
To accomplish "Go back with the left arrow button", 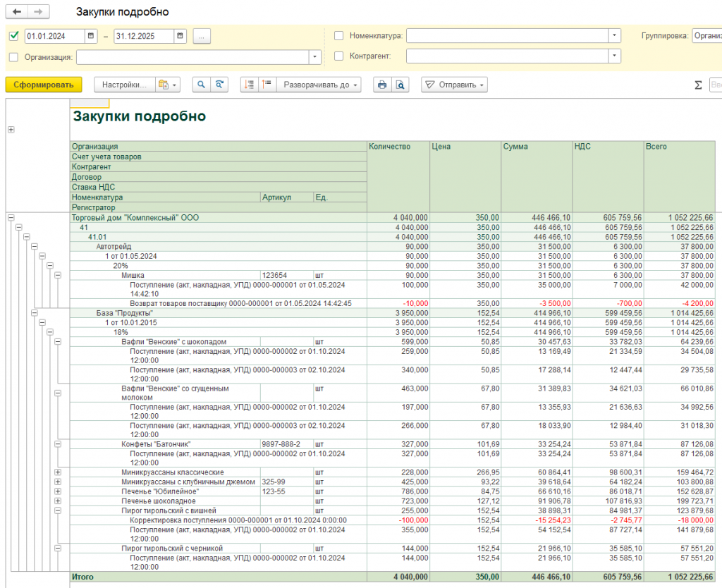I will click(x=17, y=12).
